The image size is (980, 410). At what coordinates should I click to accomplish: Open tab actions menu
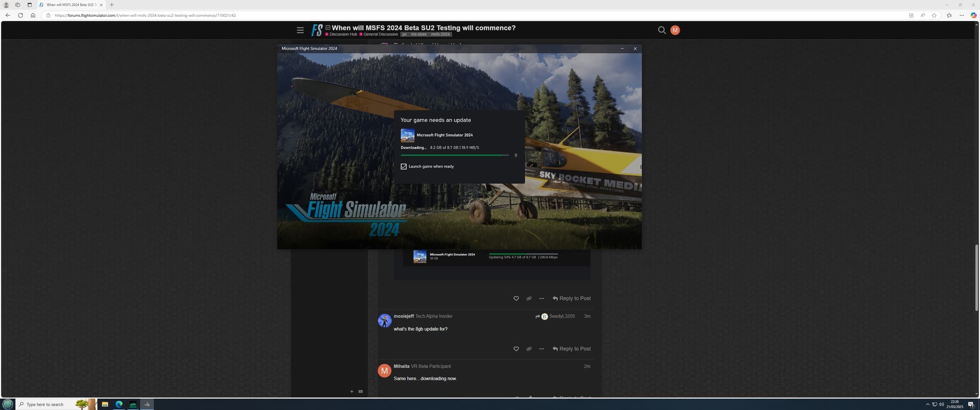(x=29, y=5)
